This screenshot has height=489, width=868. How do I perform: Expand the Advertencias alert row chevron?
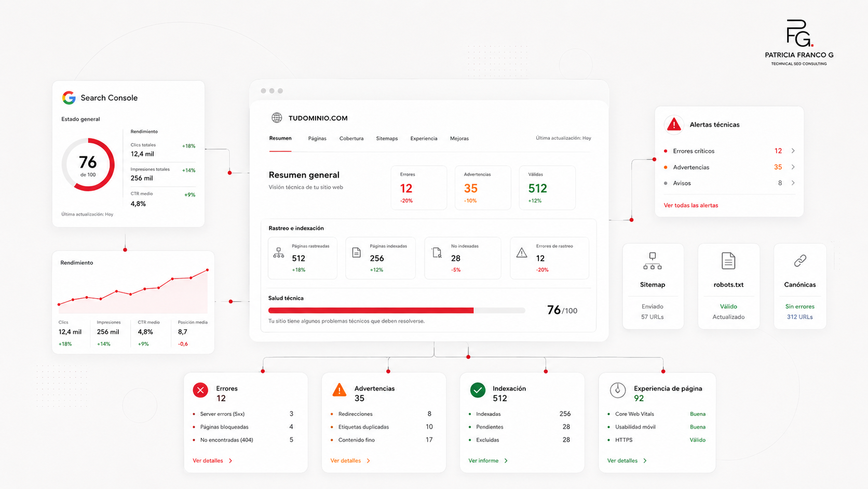coord(793,167)
